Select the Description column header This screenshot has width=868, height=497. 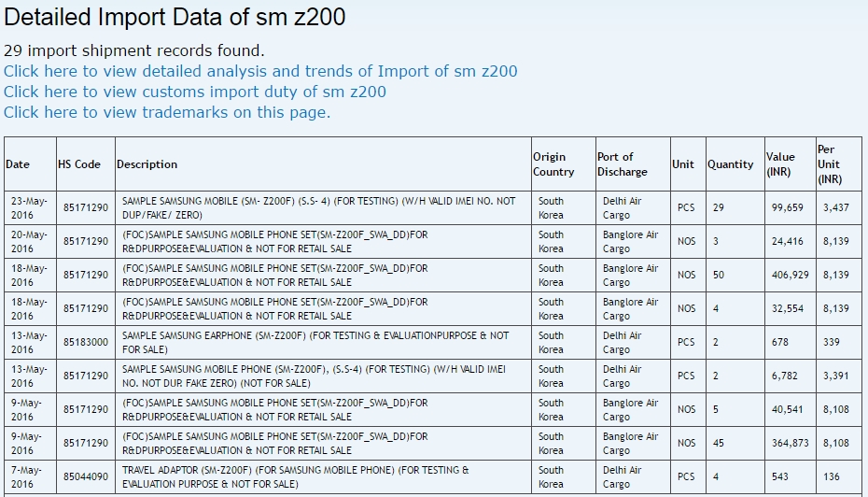pos(147,164)
